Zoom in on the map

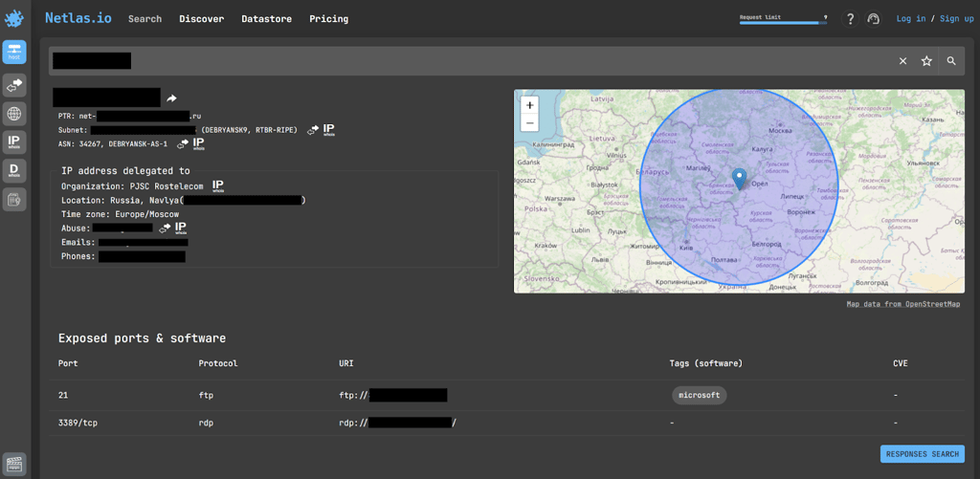coord(530,105)
